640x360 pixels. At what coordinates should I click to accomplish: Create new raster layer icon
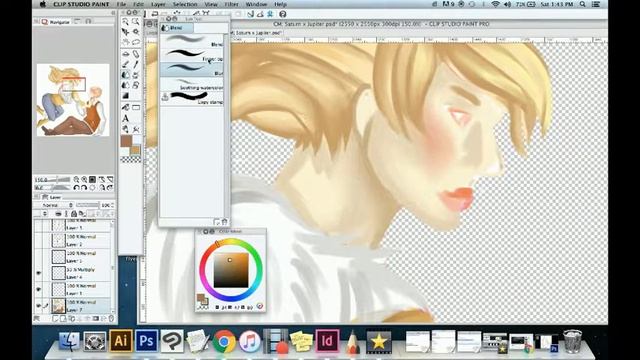click(56, 319)
